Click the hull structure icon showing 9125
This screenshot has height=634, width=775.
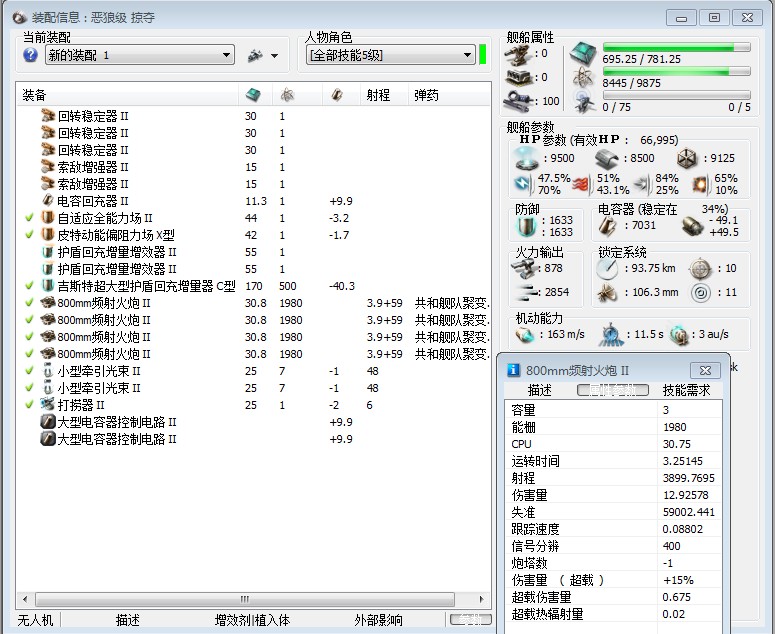(x=687, y=158)
